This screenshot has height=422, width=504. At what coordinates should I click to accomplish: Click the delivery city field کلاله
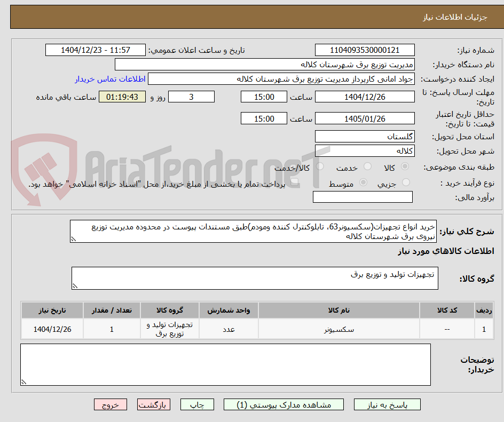coord(365,151)
